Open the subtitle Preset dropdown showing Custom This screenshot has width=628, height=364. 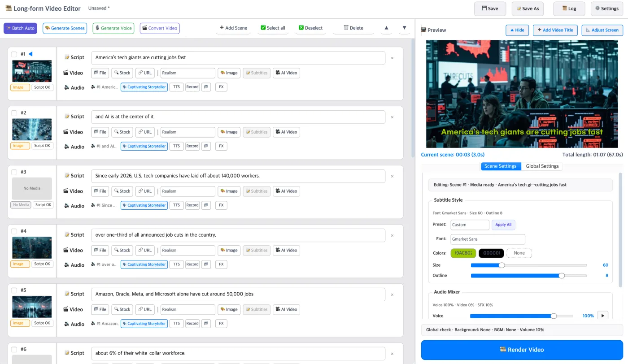[470, 225]
